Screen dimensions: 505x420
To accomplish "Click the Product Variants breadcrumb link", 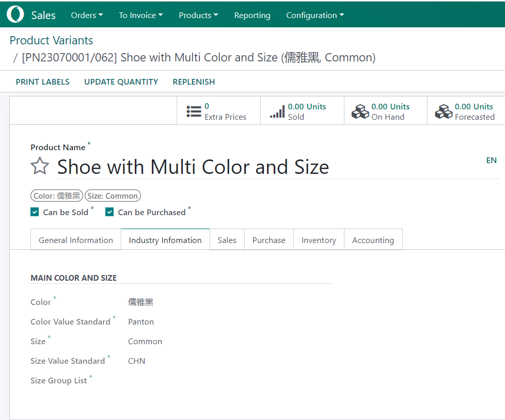I will (51, 40).
